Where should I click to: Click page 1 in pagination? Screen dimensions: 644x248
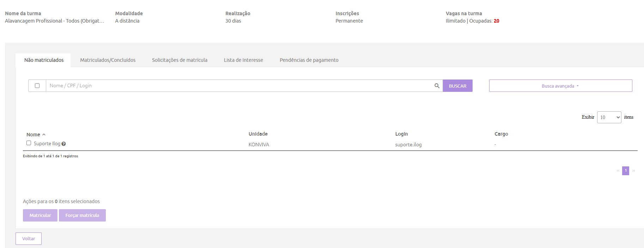coord(626,171)
